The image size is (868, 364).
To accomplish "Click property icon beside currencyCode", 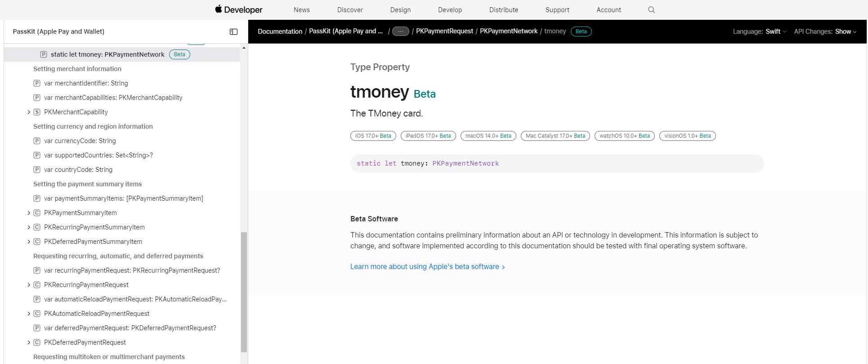I will pyautogui.click(x=37, y=141).
